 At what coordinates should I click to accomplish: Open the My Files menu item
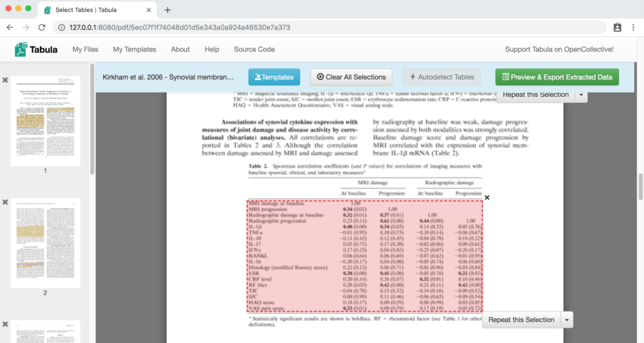(x=85, y=50)
